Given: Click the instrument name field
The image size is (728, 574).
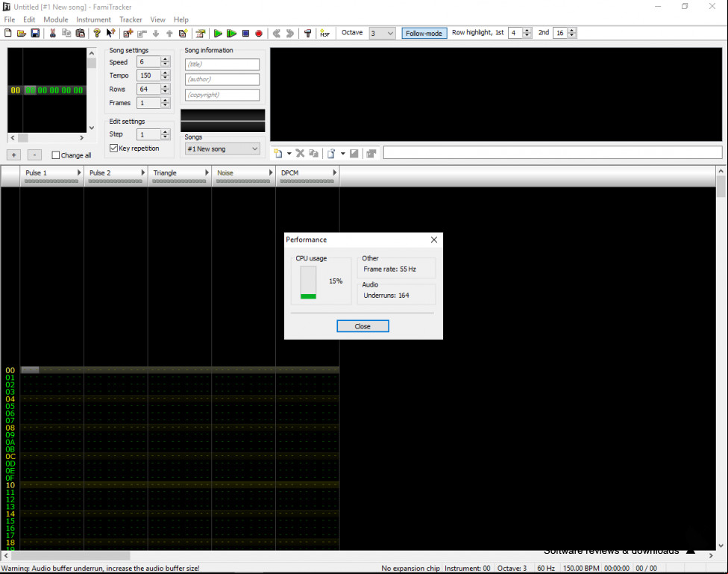Looking at the screenshot, I should pos(553,152).
